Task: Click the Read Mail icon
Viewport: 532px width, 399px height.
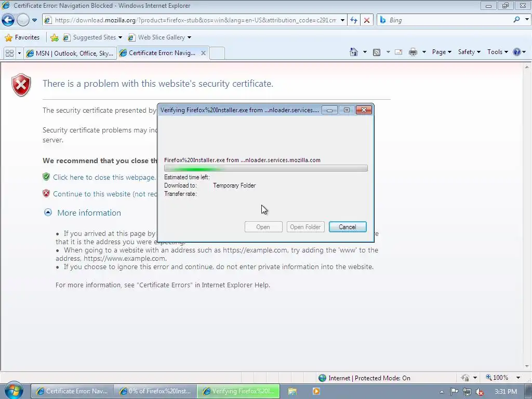Action: click(398, 52)
